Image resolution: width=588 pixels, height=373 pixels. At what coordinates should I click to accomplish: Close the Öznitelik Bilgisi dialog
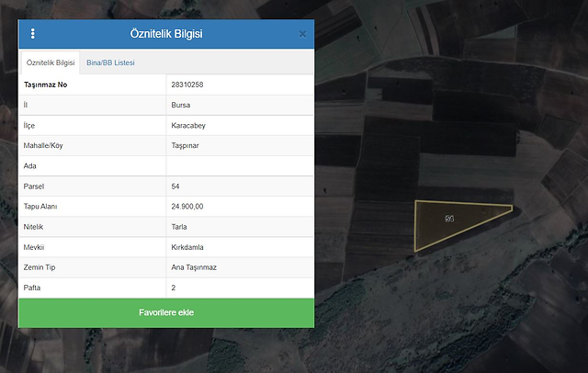pyautogui.click(x=302, y=34)
